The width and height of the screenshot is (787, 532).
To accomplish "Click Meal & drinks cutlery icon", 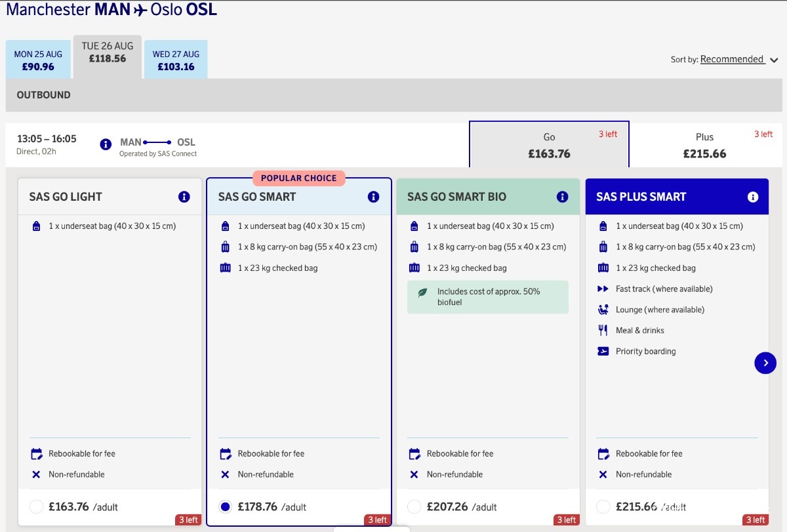I will tap(603, 331).
